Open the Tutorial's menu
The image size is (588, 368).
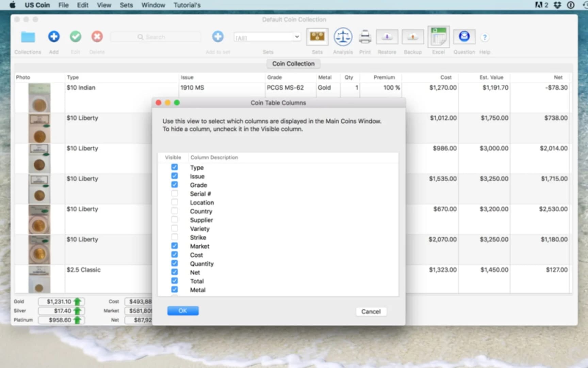(x=187, y=5)
